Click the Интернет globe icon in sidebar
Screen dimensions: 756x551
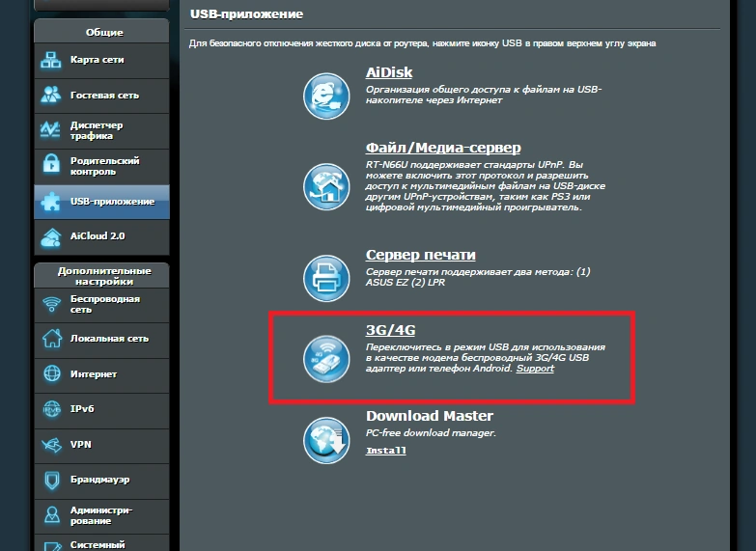[52, 373]
